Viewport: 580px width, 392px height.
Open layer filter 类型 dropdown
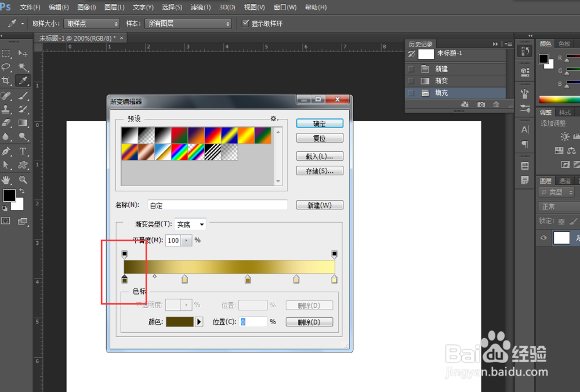pos(556,192)
